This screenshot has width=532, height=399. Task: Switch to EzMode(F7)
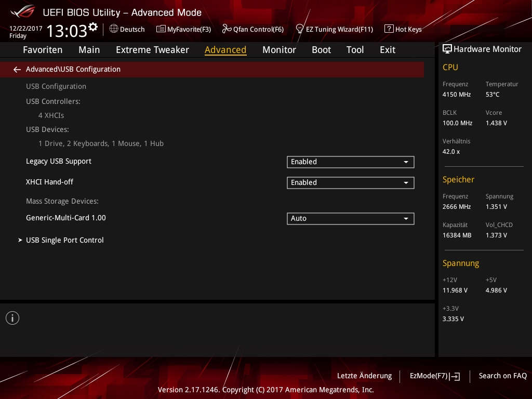(x=434, y=376)
